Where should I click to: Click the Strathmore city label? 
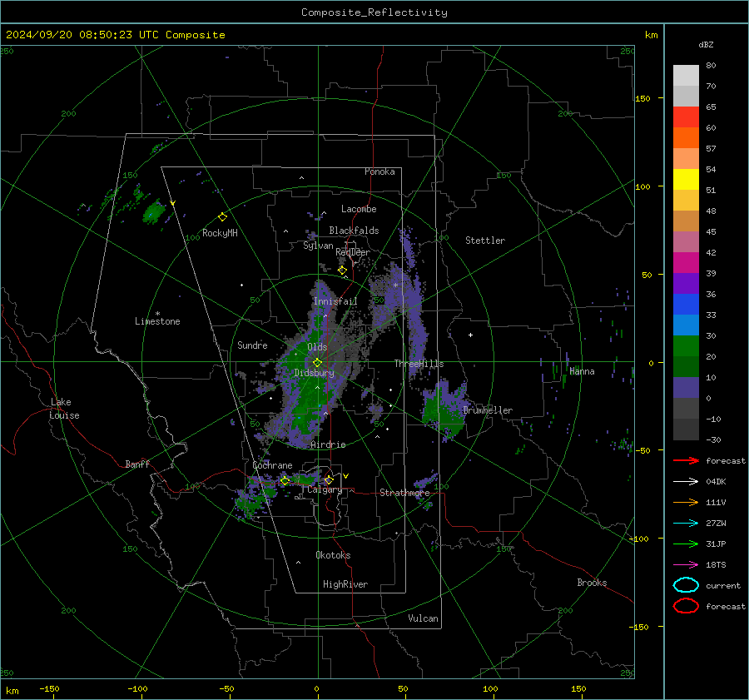tap(404, 493)
